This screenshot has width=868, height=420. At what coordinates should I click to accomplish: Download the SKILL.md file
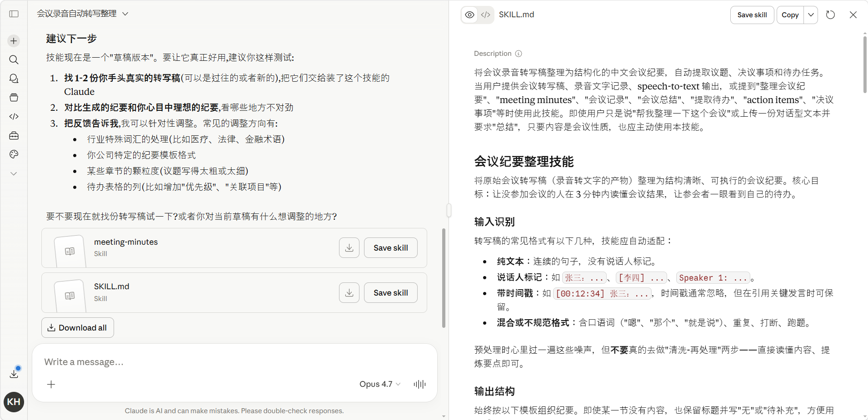point(349,293)
